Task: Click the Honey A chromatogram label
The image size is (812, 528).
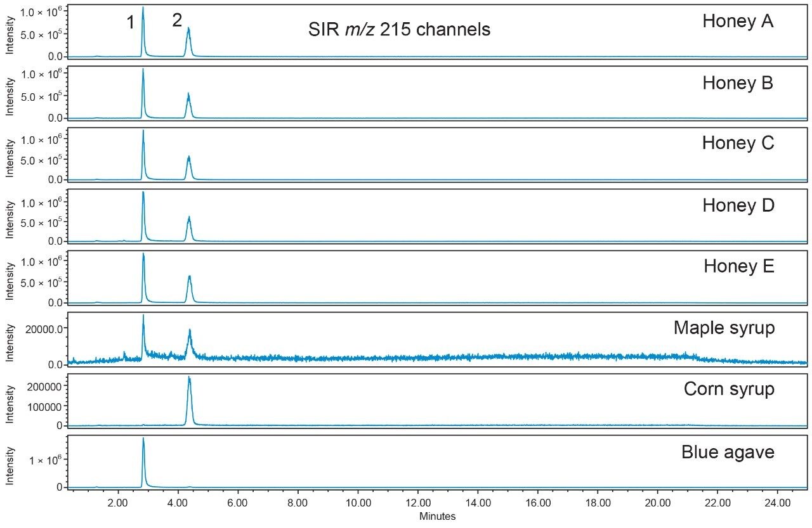Action: [x=738, y=22]
